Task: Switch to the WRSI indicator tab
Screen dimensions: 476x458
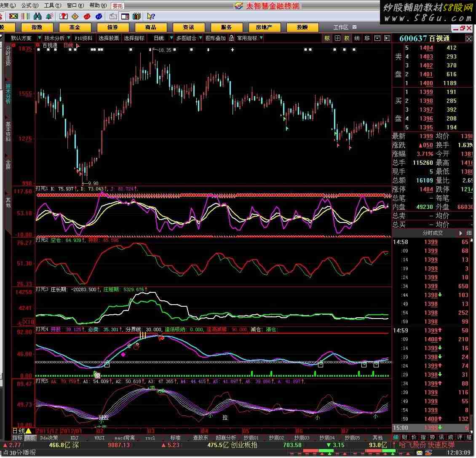Action: coord(99,438)
